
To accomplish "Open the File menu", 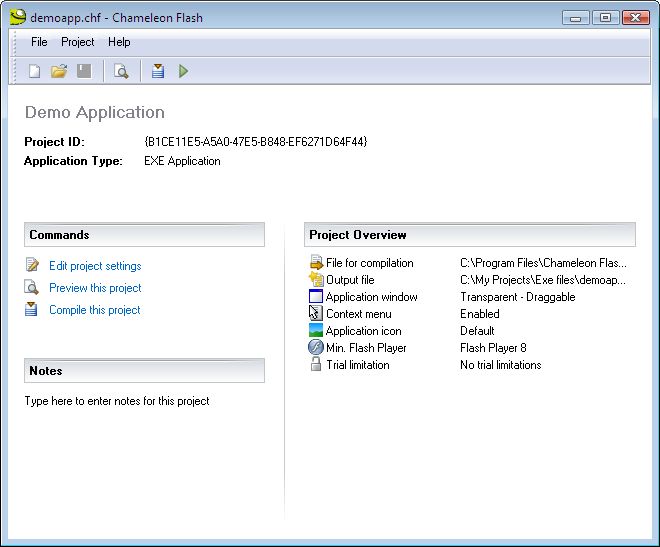I will point(39,42).
